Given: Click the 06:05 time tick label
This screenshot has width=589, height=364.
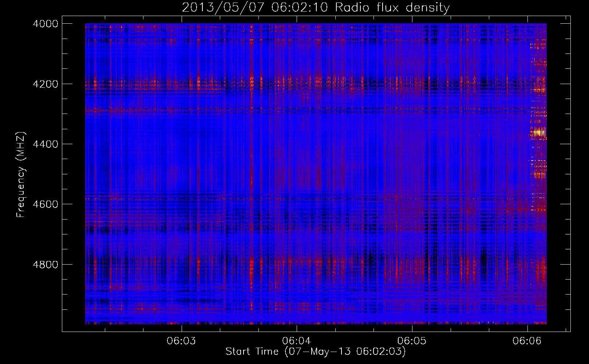Looking at the screenshot, I should coord(412,341).
